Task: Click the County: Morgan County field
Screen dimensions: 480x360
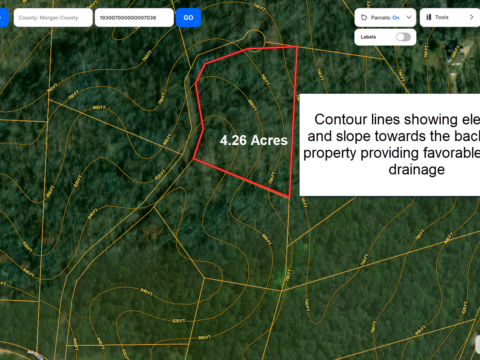Action: point(53,18)
